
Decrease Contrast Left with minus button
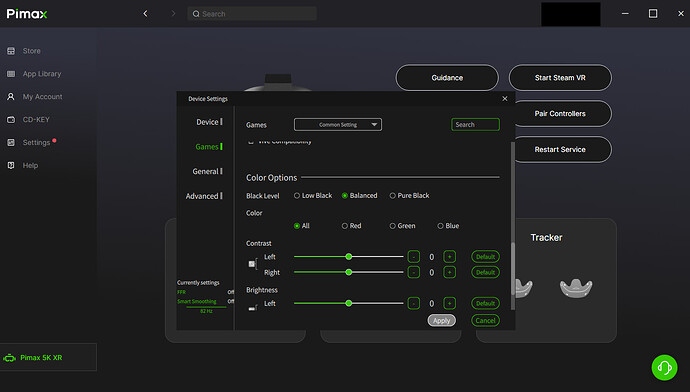coord(414,256)
